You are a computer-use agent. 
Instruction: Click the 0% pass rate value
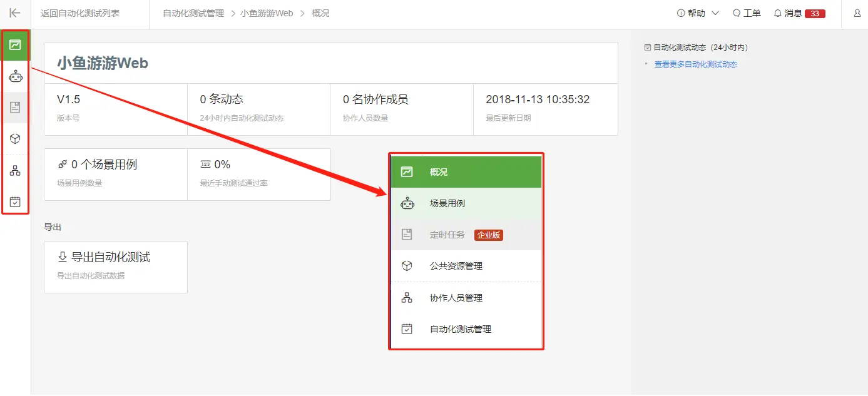222,165
